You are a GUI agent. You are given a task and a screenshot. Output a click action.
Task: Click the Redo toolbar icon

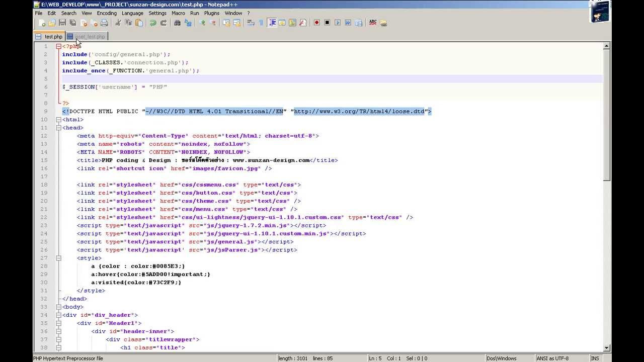pyautogui.click(x=163, y=23)
